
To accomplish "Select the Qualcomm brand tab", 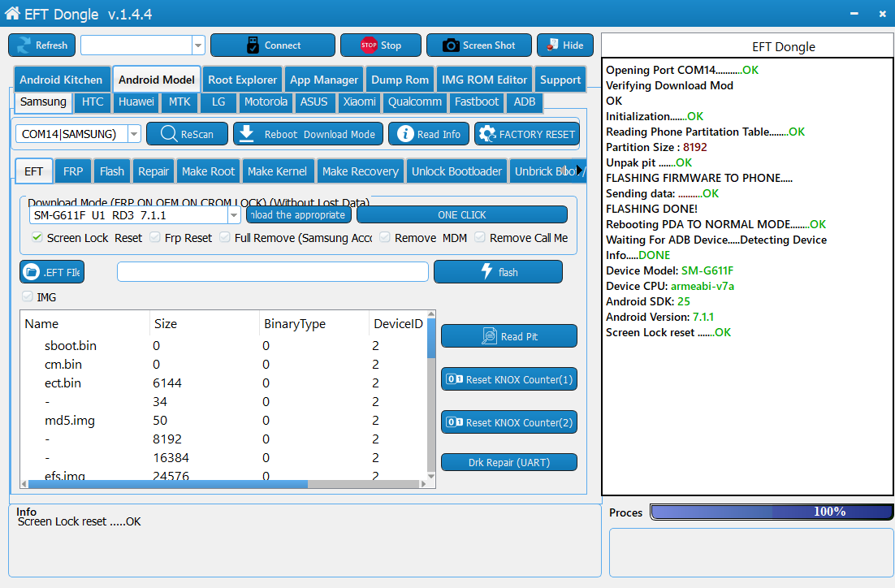I will click(x=415, y=102).
